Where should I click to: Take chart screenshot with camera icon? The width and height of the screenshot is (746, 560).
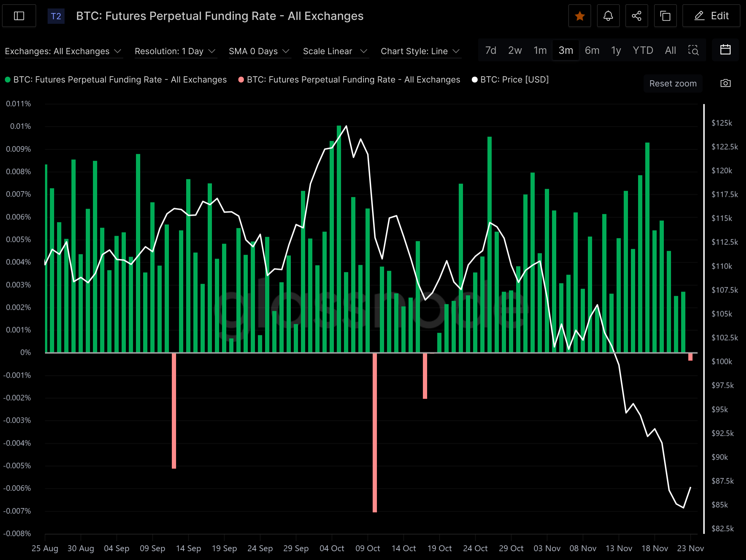(725, 83)
